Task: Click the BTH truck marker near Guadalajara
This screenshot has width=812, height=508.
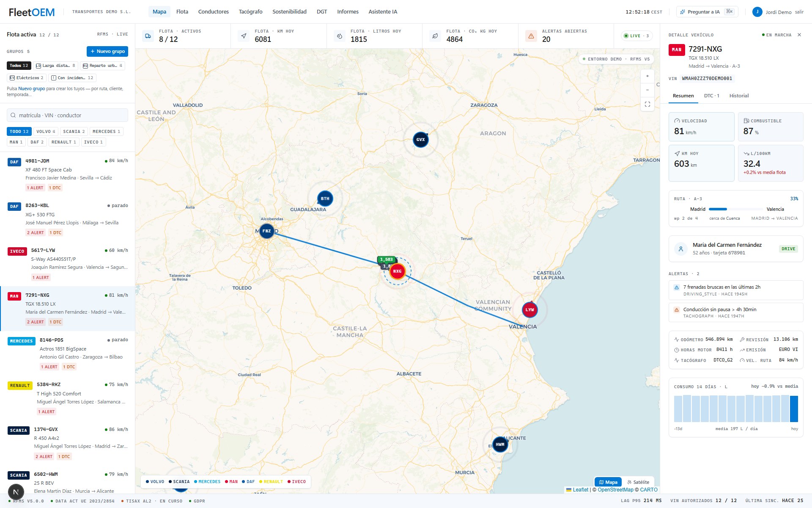Action: [325, 199]
